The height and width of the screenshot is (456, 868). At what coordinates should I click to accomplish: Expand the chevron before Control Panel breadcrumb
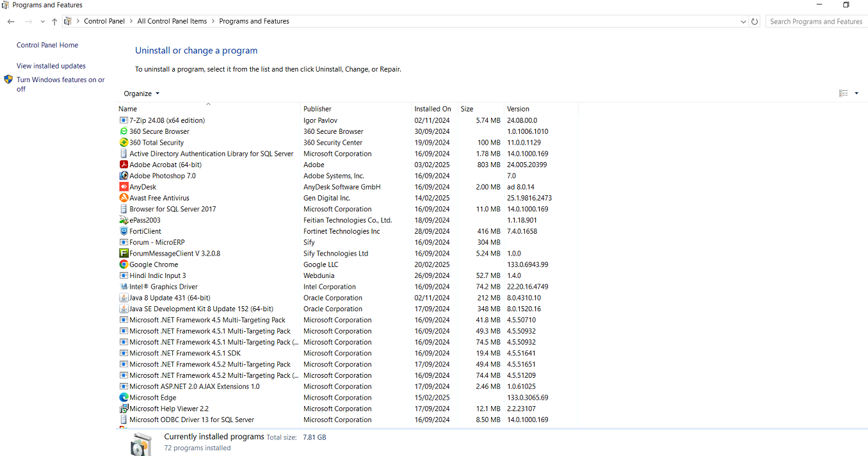78,21
